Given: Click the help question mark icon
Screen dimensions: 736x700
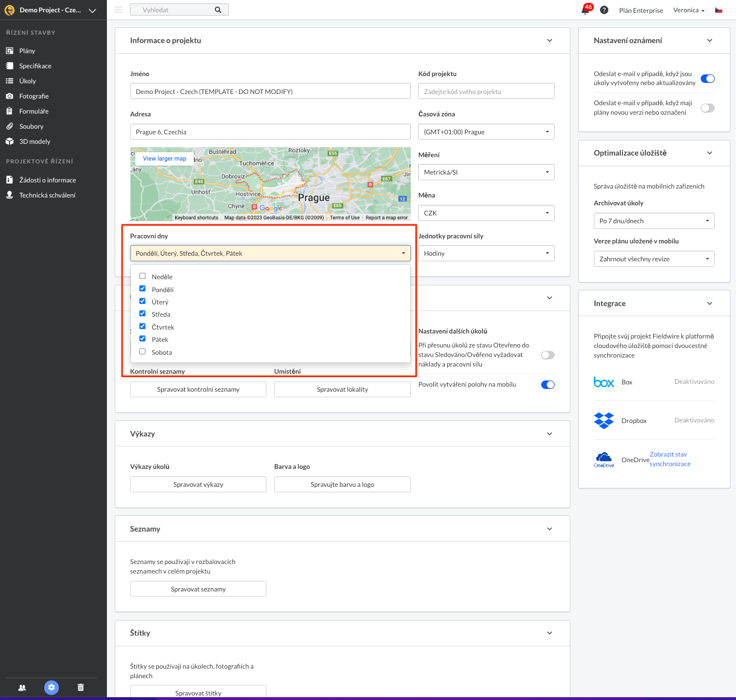Looking at the screenshot, I should coord(604,10).
